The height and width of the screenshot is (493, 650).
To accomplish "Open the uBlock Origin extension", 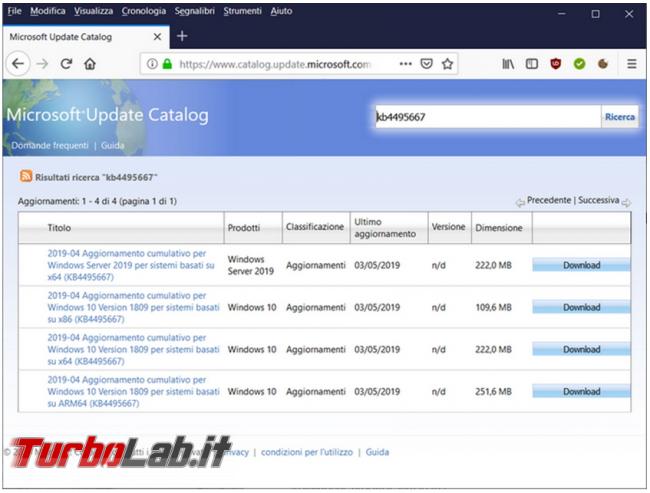I will pos(555,64).
